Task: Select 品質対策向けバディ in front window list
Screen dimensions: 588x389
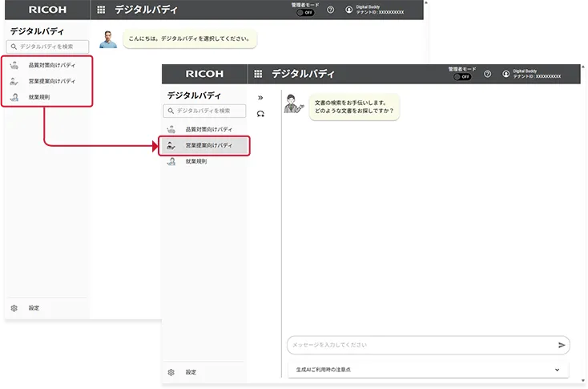Action: pyautogui.click(x=208, y=129)
